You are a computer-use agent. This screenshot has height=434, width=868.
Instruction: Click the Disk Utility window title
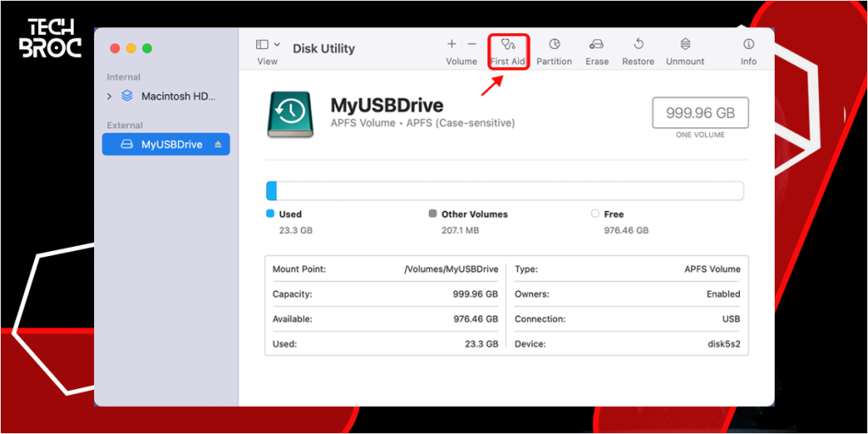tap(324, 48)
